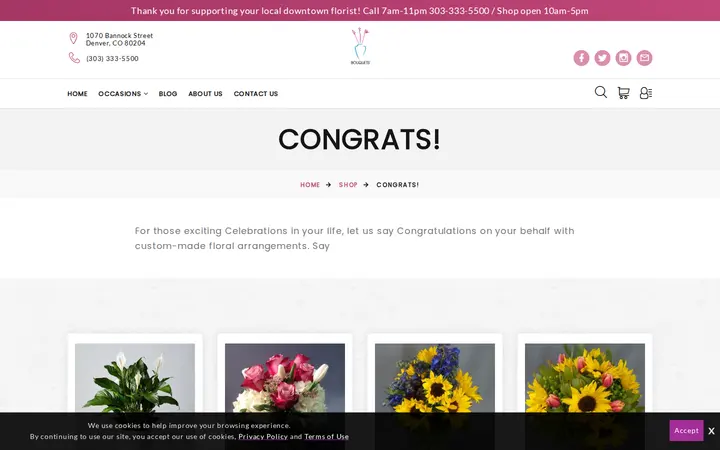
Task: Open the Privacy Policy link
Action: pos(263,437)
